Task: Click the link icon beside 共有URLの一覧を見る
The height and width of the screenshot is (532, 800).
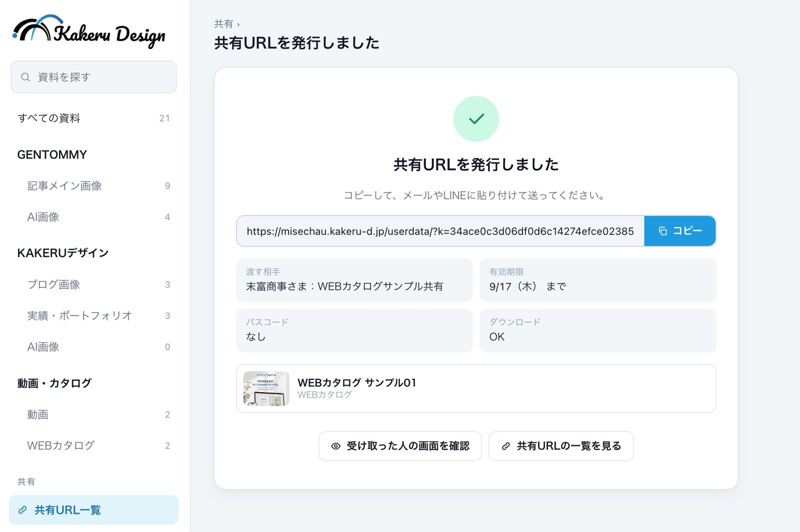Action: (506, 446)
